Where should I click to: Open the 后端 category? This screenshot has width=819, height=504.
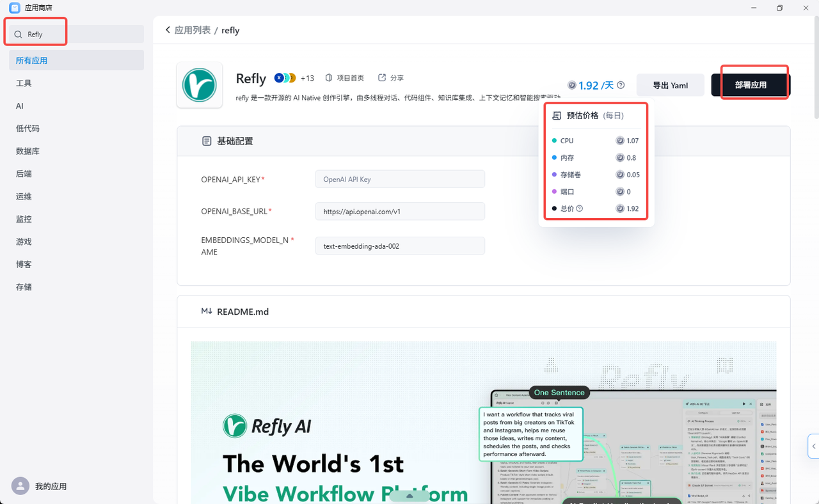pyautogui.click(x=76, y=174)
